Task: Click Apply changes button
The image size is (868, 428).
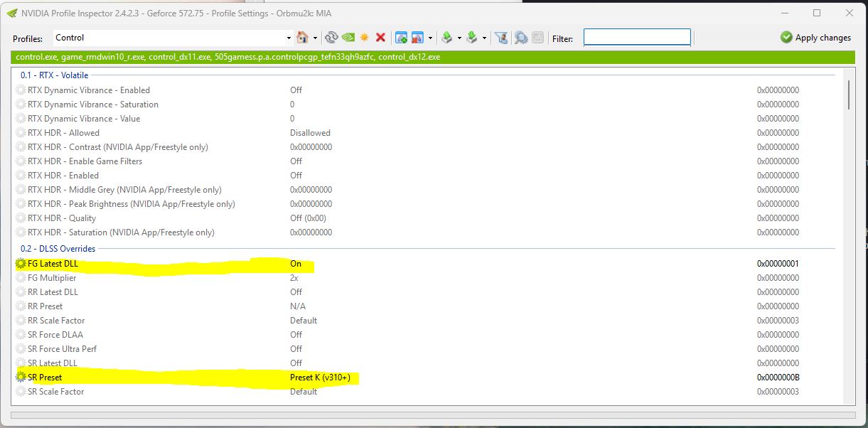Action: (x=815, y=38)
